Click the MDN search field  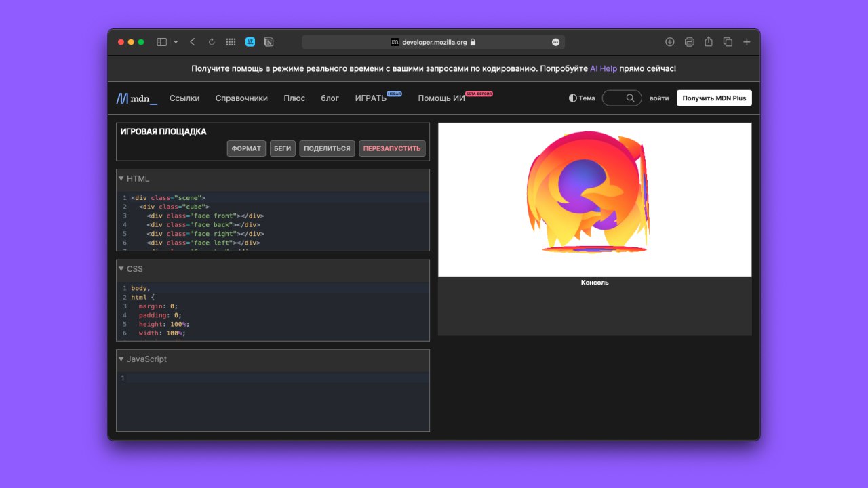(x=621, y=98)
